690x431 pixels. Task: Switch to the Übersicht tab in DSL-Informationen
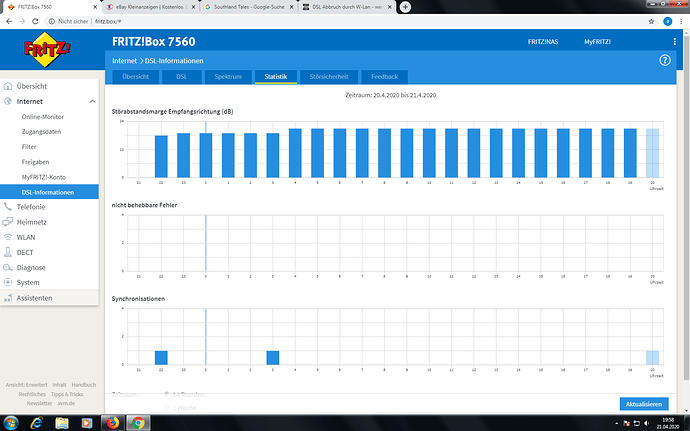(x=136, y=77)
